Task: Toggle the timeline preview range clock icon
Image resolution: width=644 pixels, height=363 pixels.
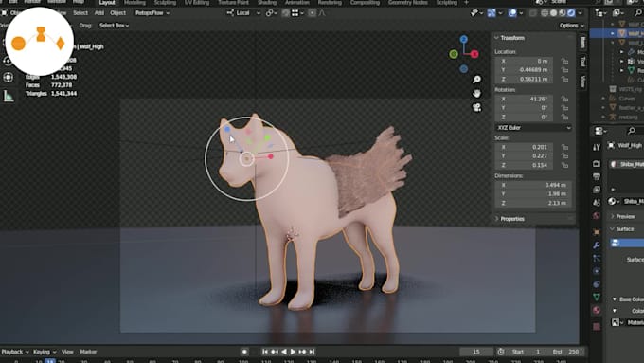Action: [501, 352]
